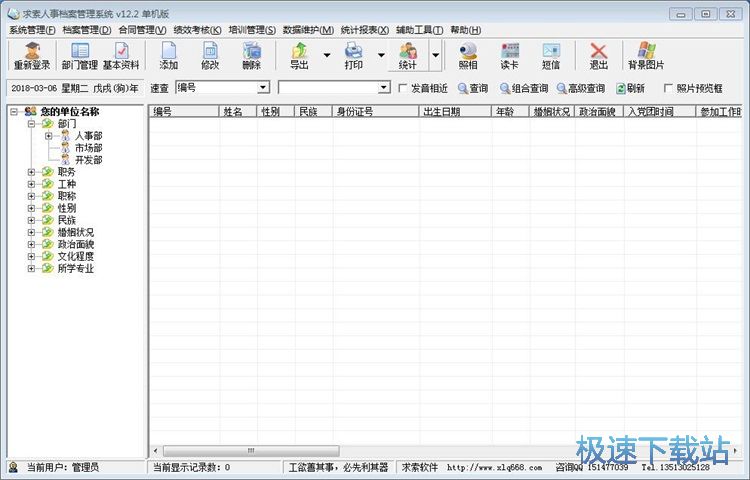Click the 查询 search magnifier button
The image size is (750, 480).
coord(473,88)
